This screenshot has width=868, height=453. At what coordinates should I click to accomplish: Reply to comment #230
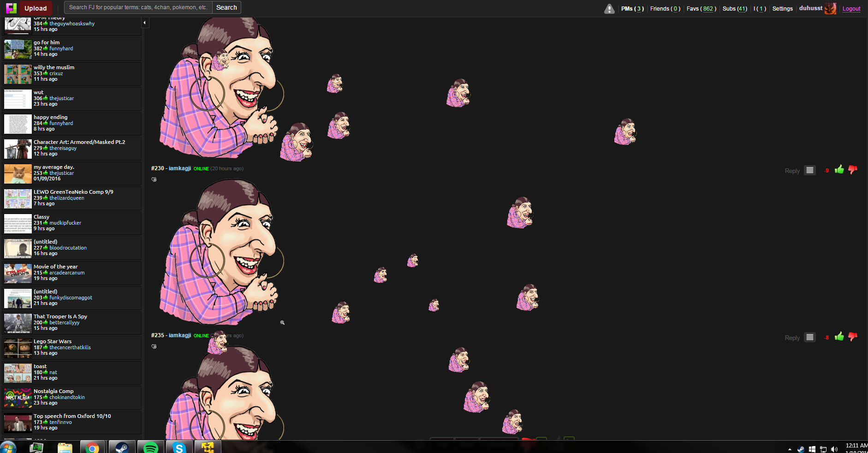tap(792, 171)
